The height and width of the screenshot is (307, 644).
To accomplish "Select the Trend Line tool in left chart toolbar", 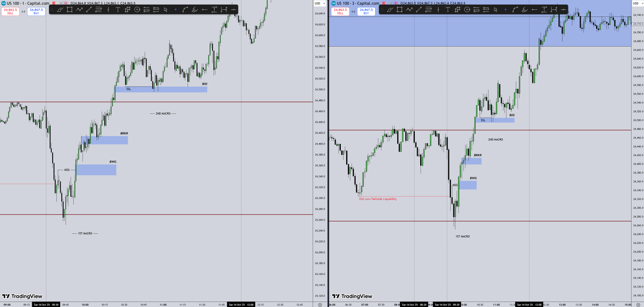I will click(x=89, y=10).
